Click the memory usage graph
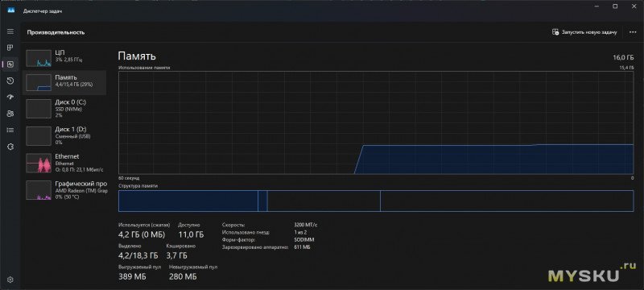This screenshot has width=644, height=290. 376,122
